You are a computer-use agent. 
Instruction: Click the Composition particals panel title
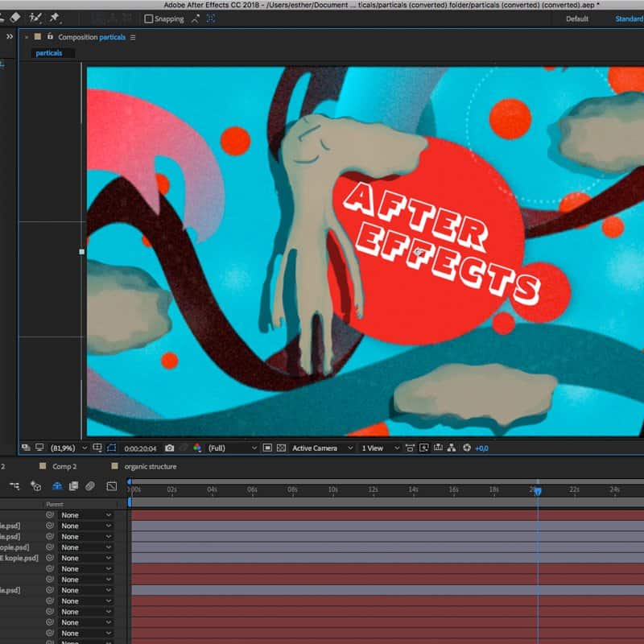click(92, 37)
